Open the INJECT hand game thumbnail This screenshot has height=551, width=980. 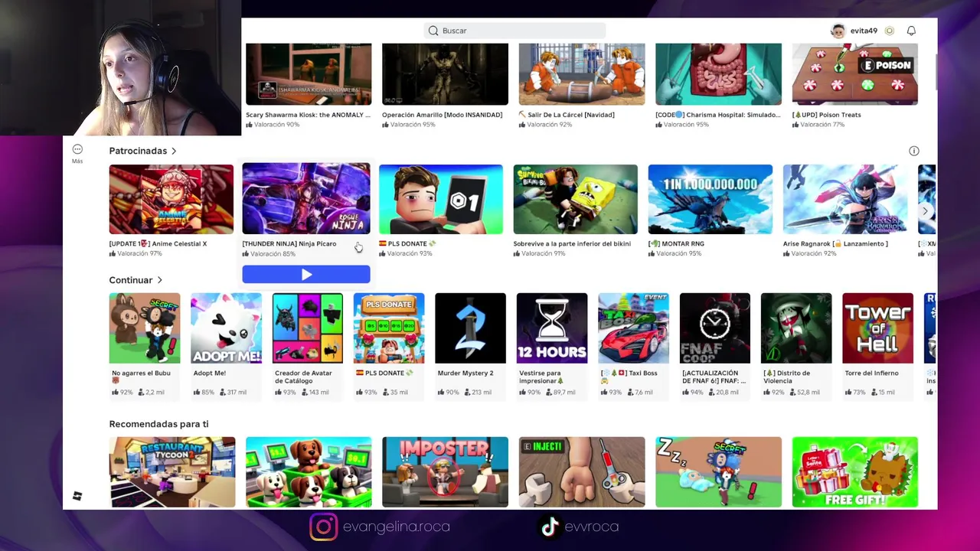click(x=582, y=472)
